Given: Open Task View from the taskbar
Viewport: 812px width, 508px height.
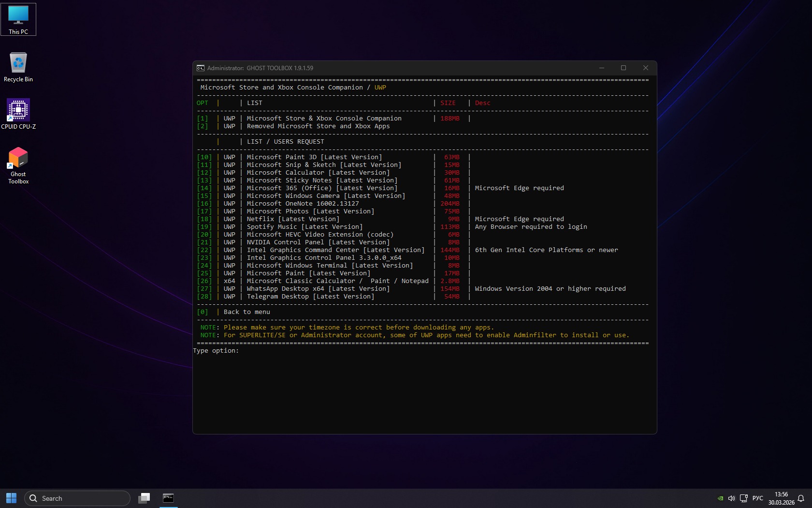Looking at the screenshot, I should [144, 498].
